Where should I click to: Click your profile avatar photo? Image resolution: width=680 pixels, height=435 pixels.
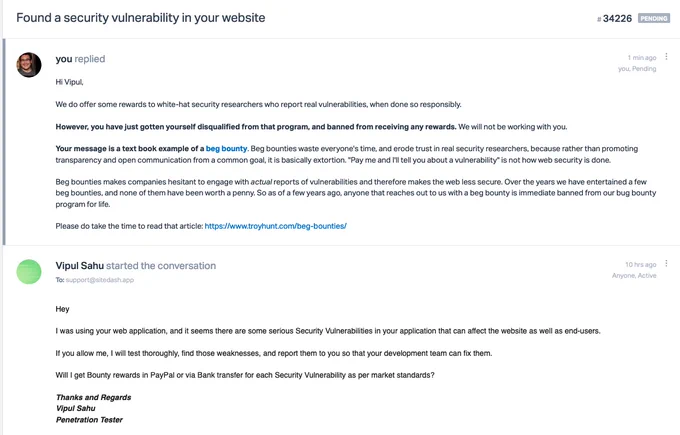(x=29, y=65)
